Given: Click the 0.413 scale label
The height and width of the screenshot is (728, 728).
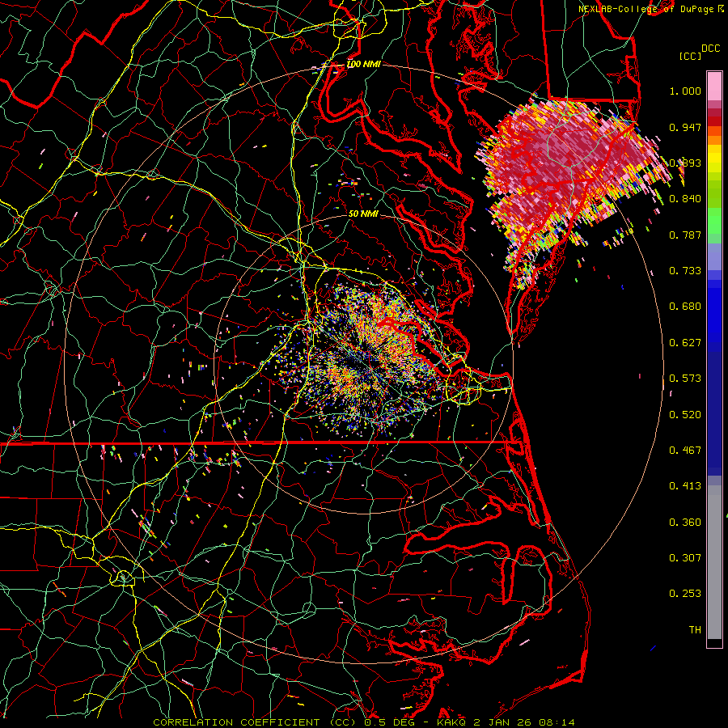Looking at the screenshot, I should pyautogui.click(x=685, y=486).
